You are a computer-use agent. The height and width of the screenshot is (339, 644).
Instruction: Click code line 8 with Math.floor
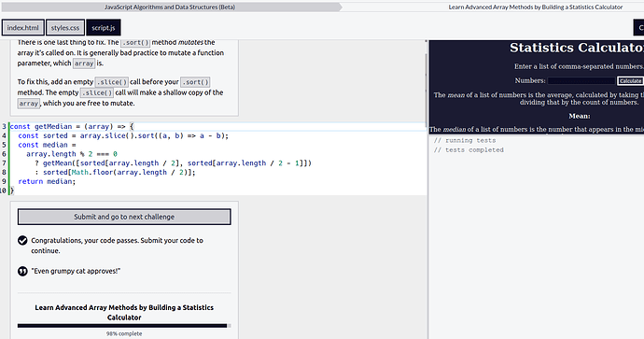pos(115,172)
